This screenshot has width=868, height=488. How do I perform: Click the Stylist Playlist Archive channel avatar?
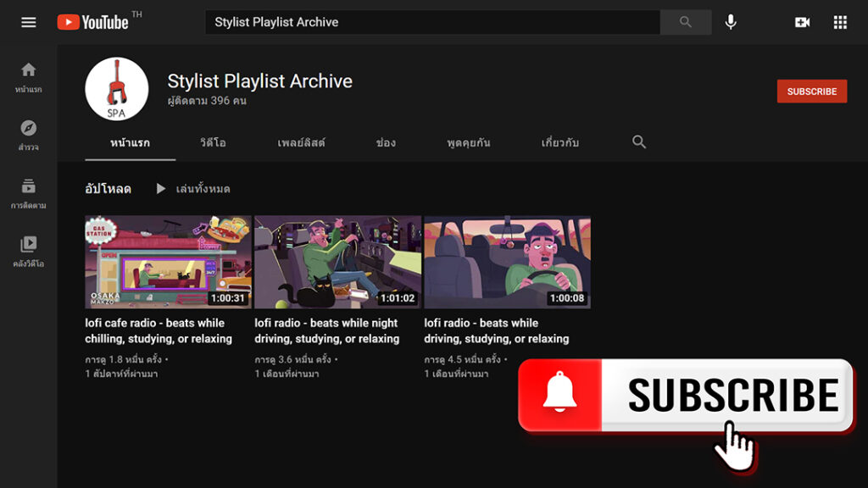click(x=117, y=89)
